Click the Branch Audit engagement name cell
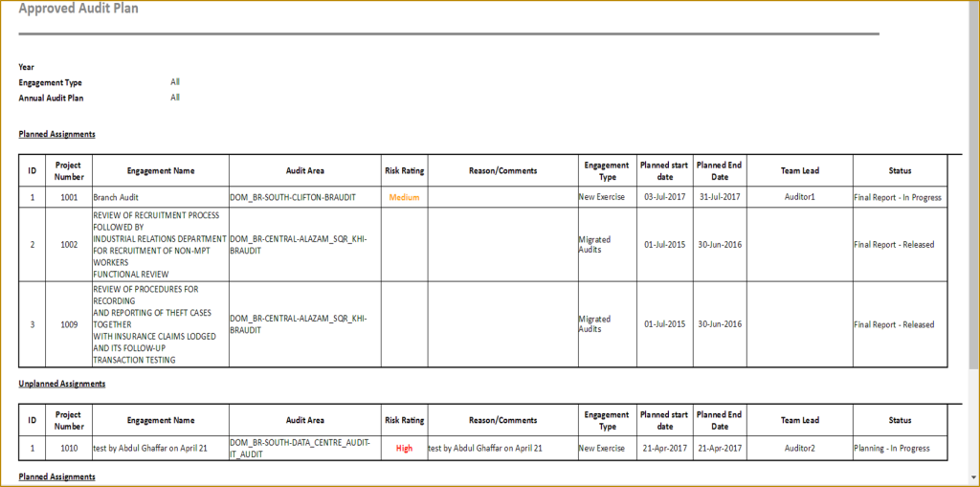This screenshot has height=487, width=980. pos(160,197)
